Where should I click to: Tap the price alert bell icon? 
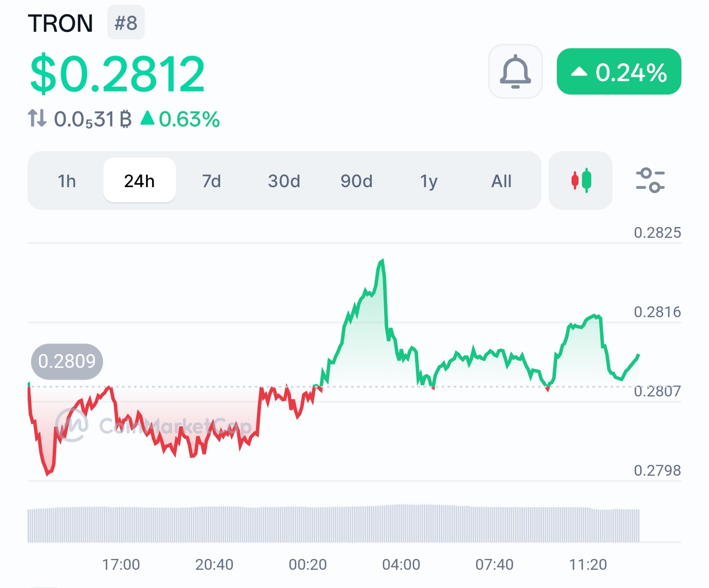point(515,72)
